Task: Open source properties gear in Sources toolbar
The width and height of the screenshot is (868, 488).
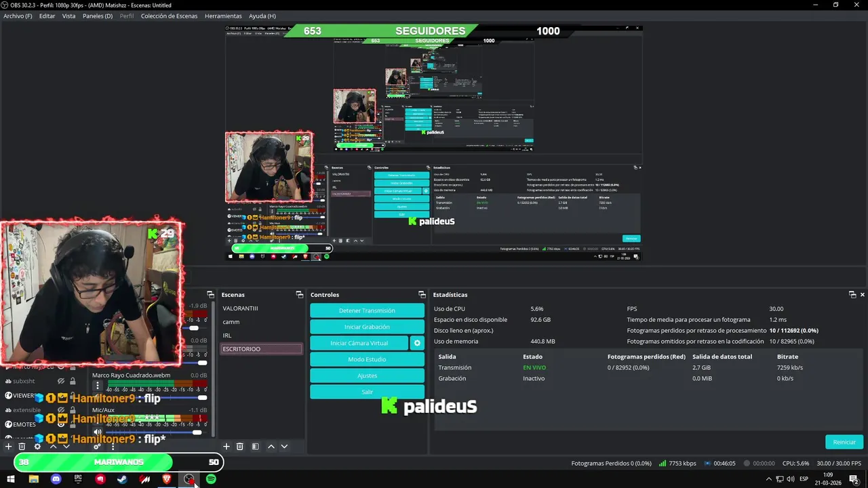Action: [37, 446]
